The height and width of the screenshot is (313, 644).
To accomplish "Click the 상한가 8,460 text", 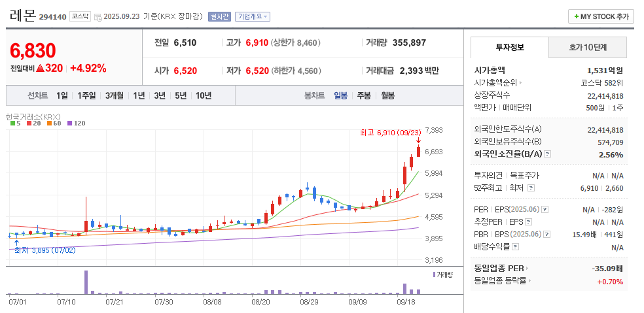I will [x=296, y=42].
